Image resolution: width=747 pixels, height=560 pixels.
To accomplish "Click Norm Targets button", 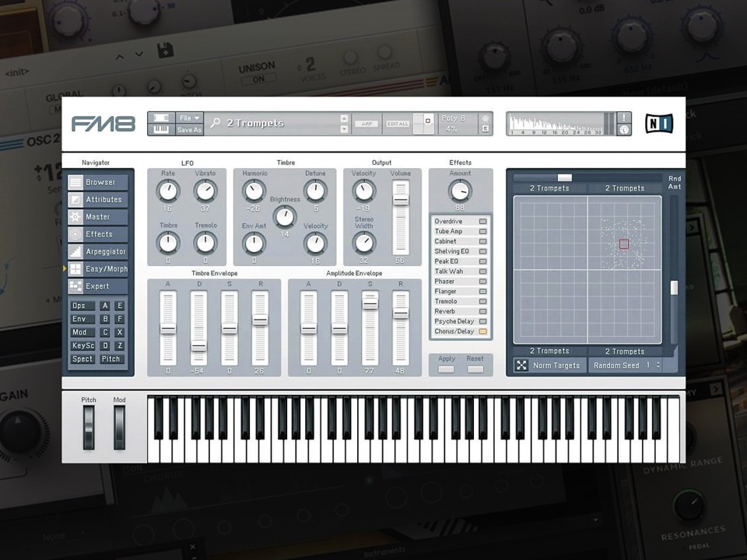I will 556,366.
